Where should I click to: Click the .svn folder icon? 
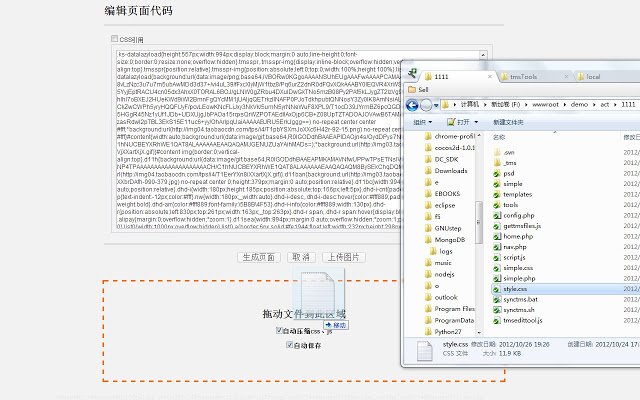tap(497, 152)
